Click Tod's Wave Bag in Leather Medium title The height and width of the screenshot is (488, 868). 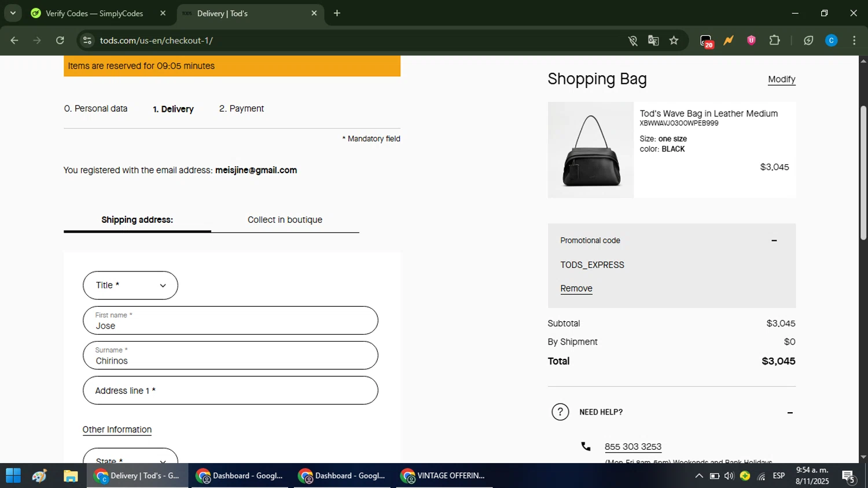(x=708, y=113)
